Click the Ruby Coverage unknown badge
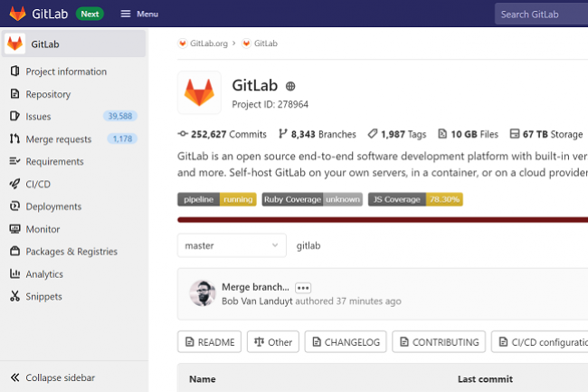This screenshot has height=392, width=588. [x=312, y=199]
